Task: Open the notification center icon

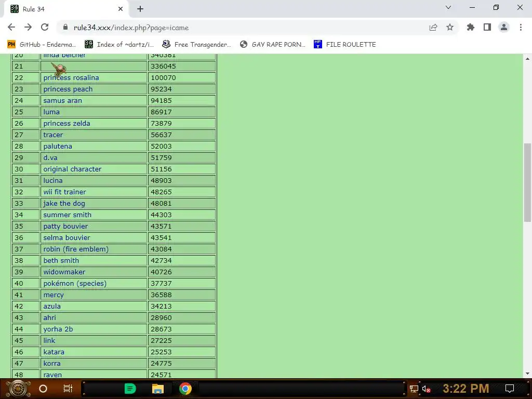Action: 510,389
